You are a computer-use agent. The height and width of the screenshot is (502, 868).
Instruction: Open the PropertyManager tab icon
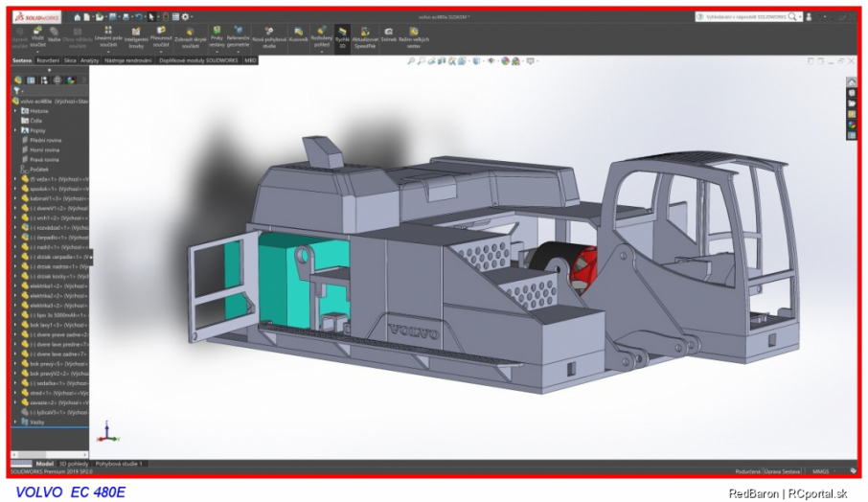coord(31,80)
